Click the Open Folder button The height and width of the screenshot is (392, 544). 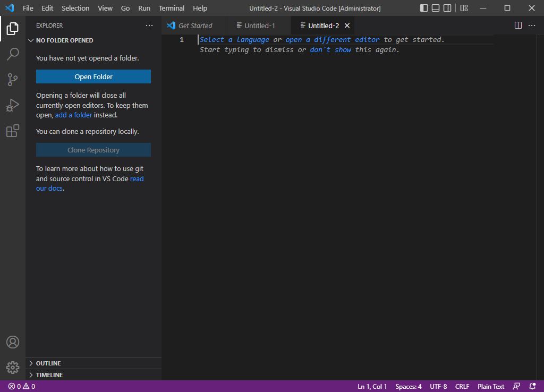(93, 76)
